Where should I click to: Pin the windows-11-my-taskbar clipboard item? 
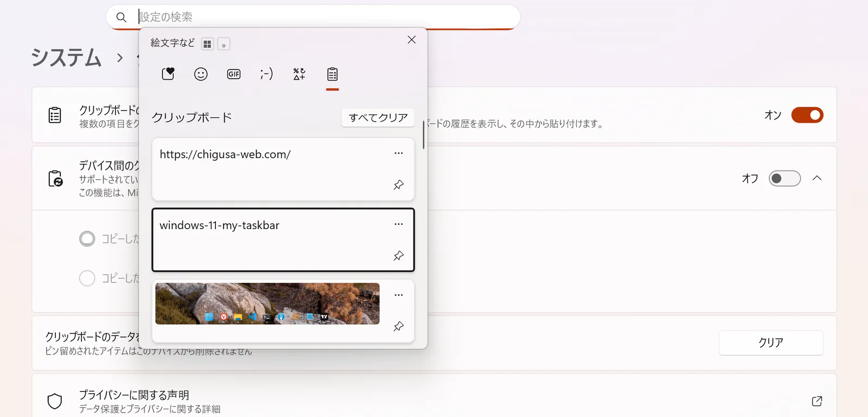(399, 255)
